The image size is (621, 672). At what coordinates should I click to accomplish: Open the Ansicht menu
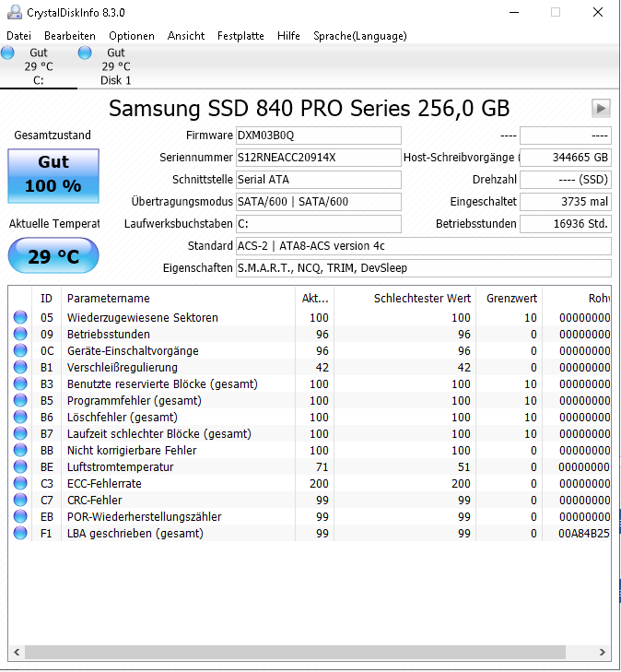tap(186, 36)
